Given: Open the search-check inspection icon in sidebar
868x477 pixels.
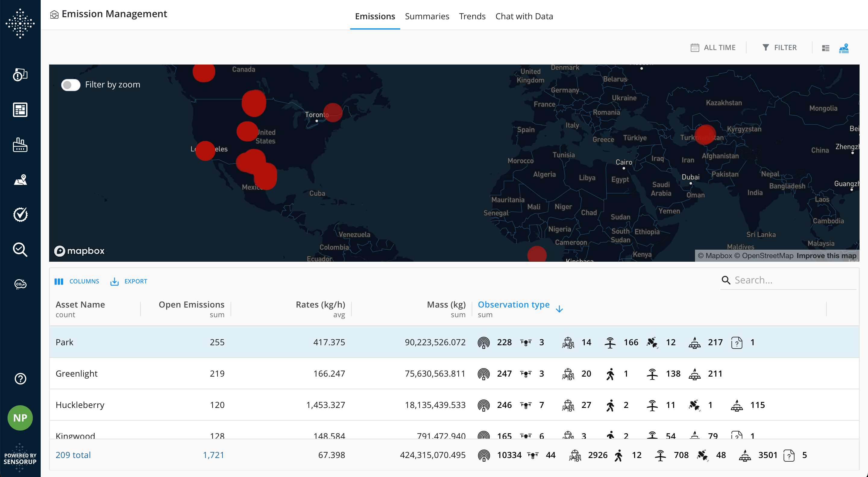Looking at the screenshot, I should click(x=20, y=249).
